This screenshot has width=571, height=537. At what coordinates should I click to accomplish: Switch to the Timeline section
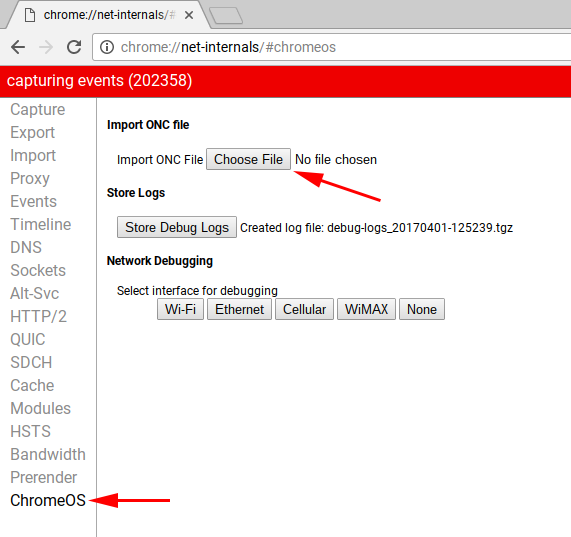point(40,224)
